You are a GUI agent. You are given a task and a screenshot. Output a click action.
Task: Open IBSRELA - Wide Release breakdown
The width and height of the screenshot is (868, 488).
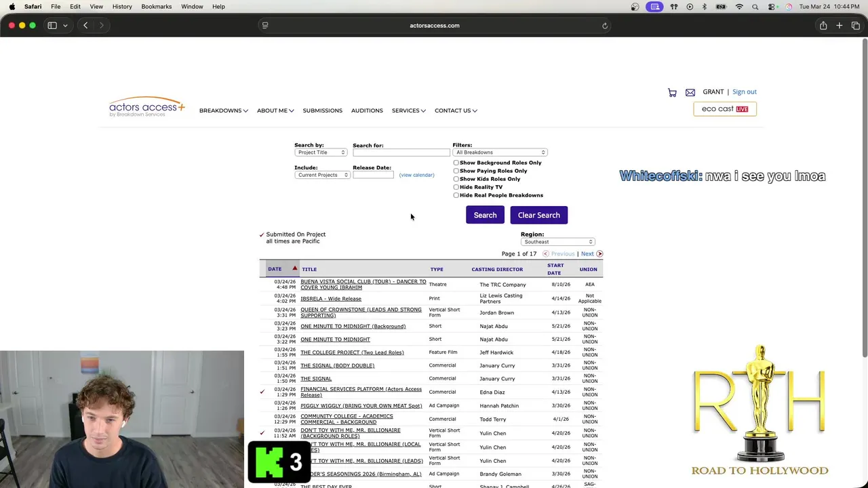pyautogui.click(x=331, y=299)
